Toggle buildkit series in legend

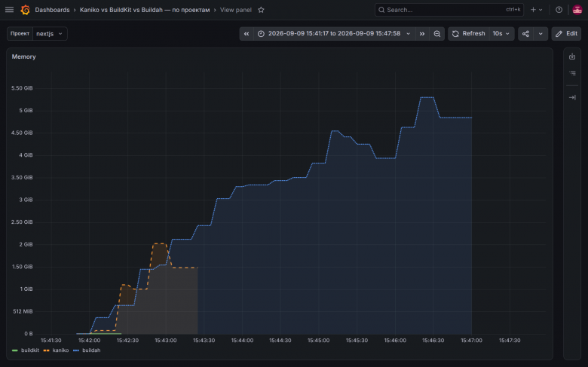point(29,350)
